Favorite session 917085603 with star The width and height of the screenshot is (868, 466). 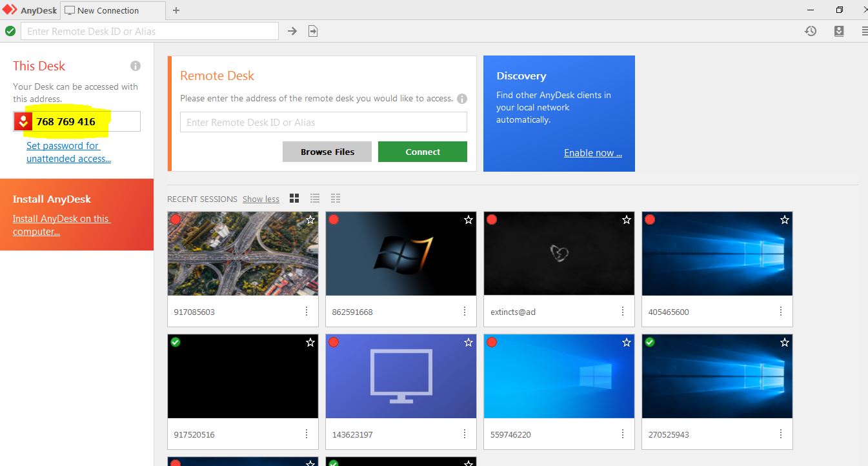(x=310, y=220)
